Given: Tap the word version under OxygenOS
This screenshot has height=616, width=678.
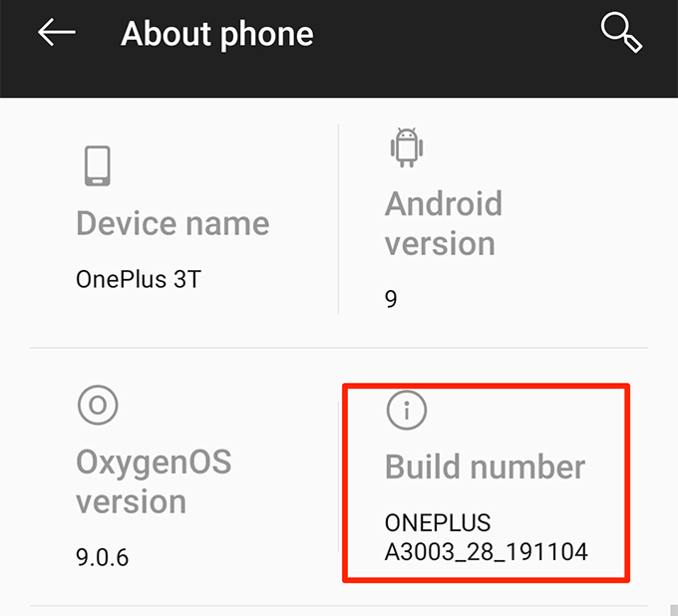Looking at the screenshot, I should pyautogui.click(x=131, y=502).
